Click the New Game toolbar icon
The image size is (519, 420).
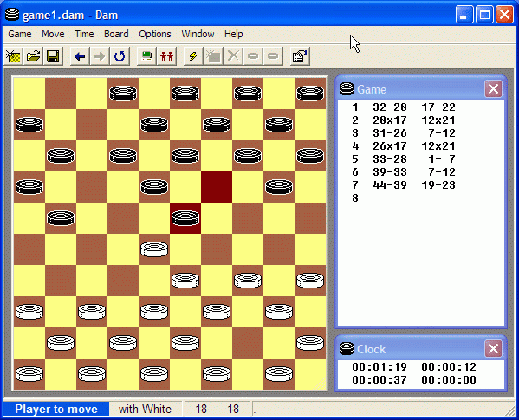pyautogui.click(x=14, y=56)
